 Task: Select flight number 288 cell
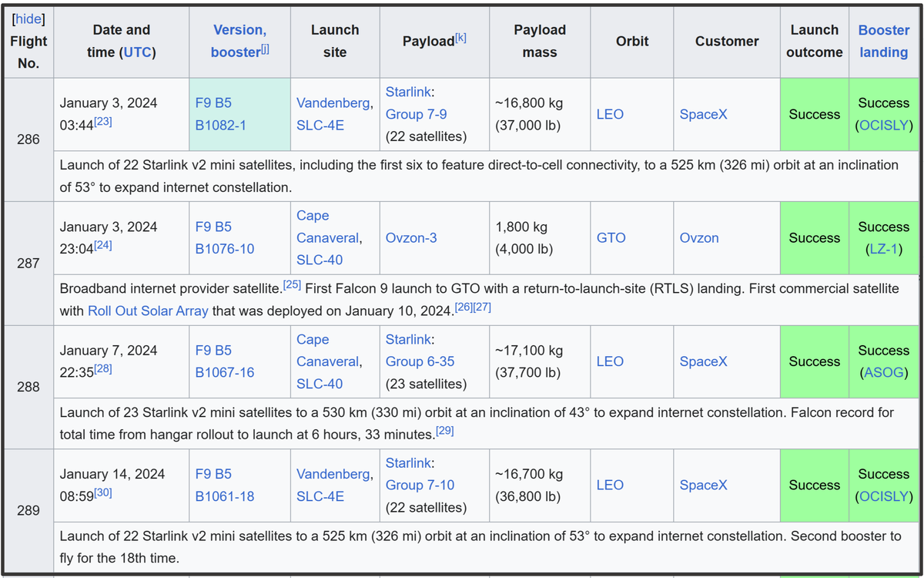tap(28, 387)
